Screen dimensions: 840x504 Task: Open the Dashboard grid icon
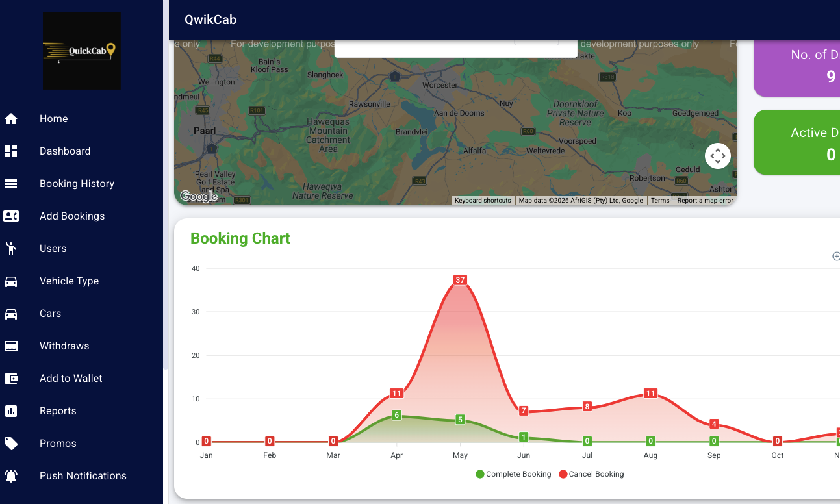click(x=11, y=151)
